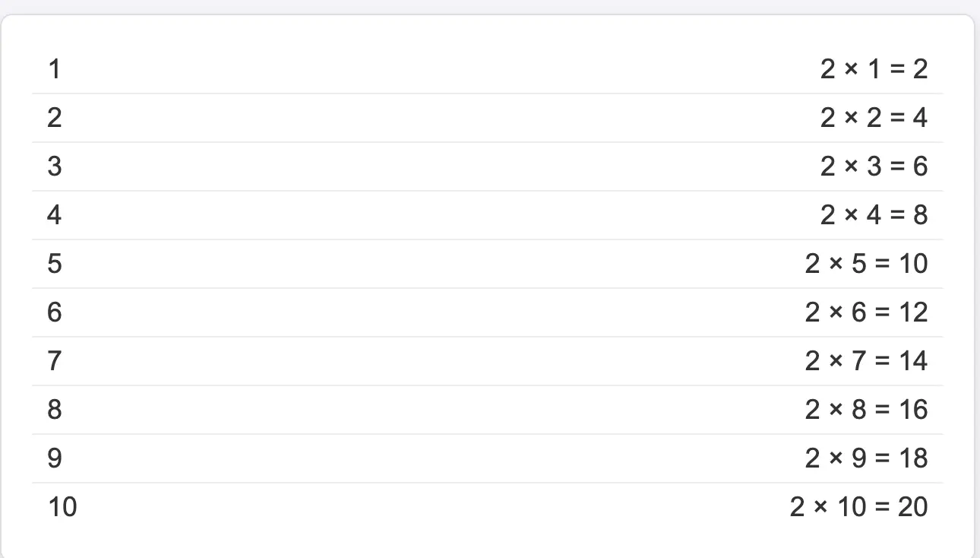Select row number 7 label
Screen dimensions: 980x558
tap(54, 361)
